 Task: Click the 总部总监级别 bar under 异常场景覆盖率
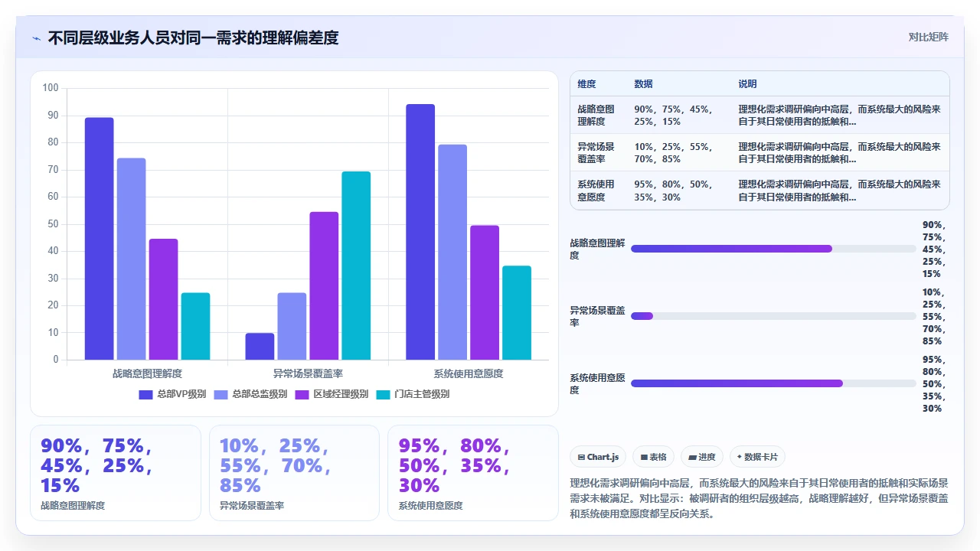[x=292, y=326]
